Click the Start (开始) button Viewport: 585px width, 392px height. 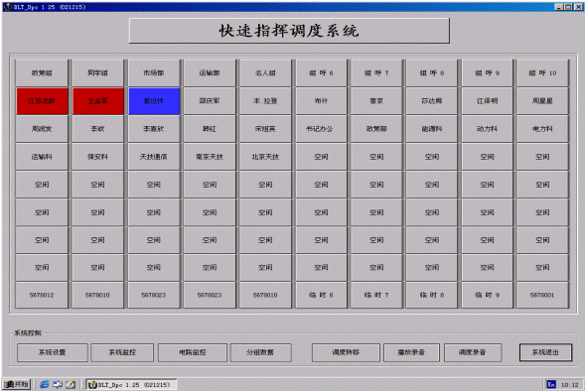click(17, 384)
